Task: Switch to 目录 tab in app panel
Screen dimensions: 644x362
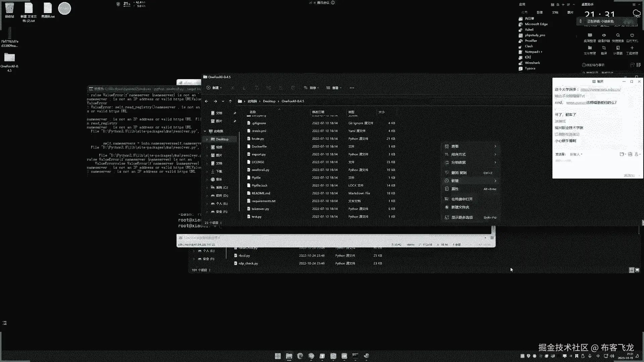Action: pos(539,12)
